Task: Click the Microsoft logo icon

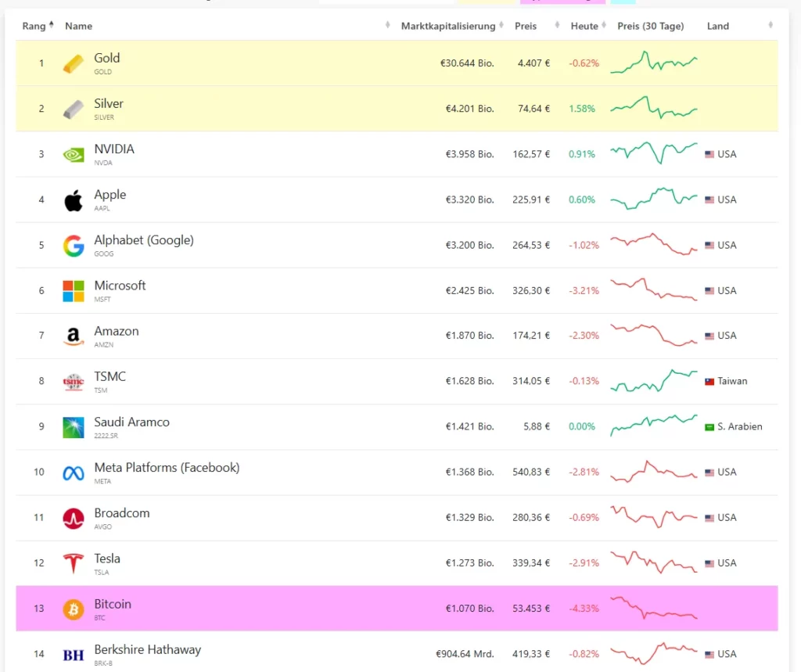Action: pyautogui.click(x=74, y=291)
